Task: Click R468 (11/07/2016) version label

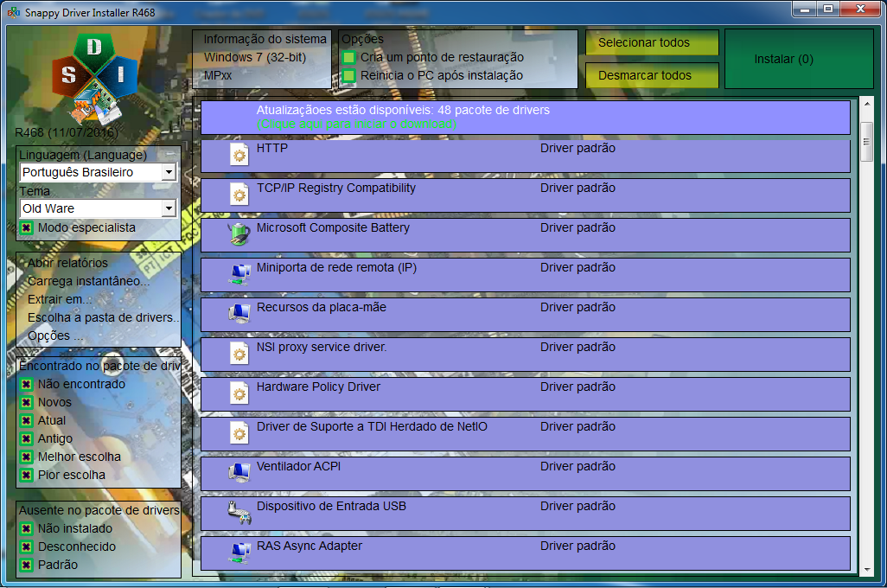Action: coord(67,132)
